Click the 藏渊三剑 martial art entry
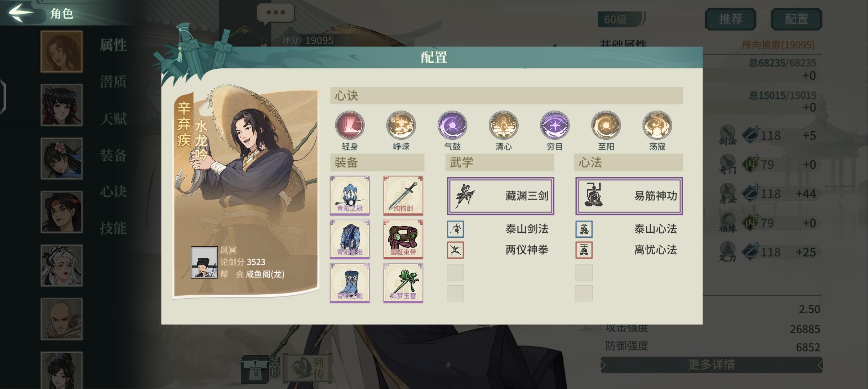868x389 pixels. coord(500,196)
